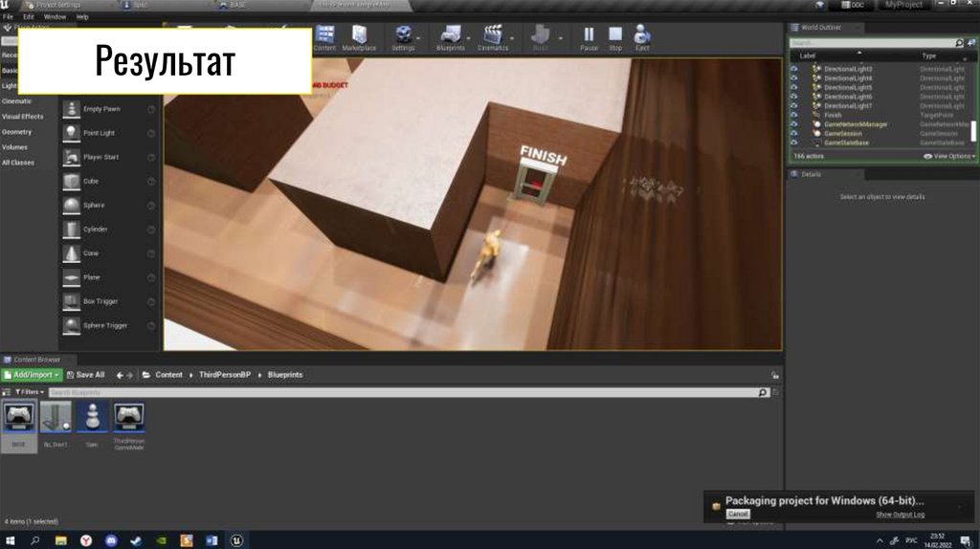
Task: Open Discord from the Windows taskbar
Action: point(110,540)
